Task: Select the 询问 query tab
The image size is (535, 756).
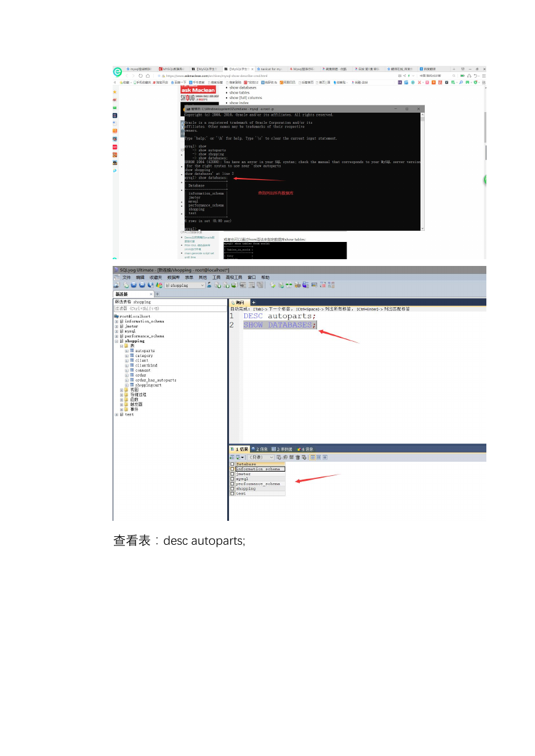Action: [x=238, y=302]
